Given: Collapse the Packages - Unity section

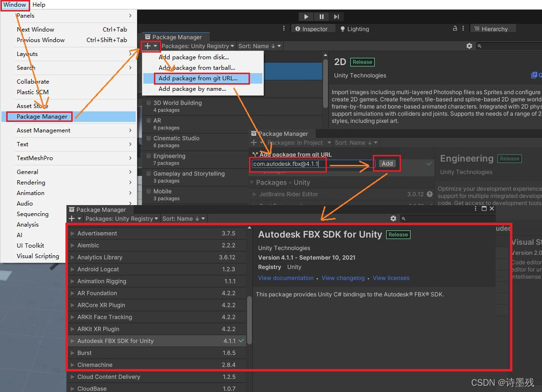Looking at the screenshot, I should pyautogui.click(x=251, y=183).
